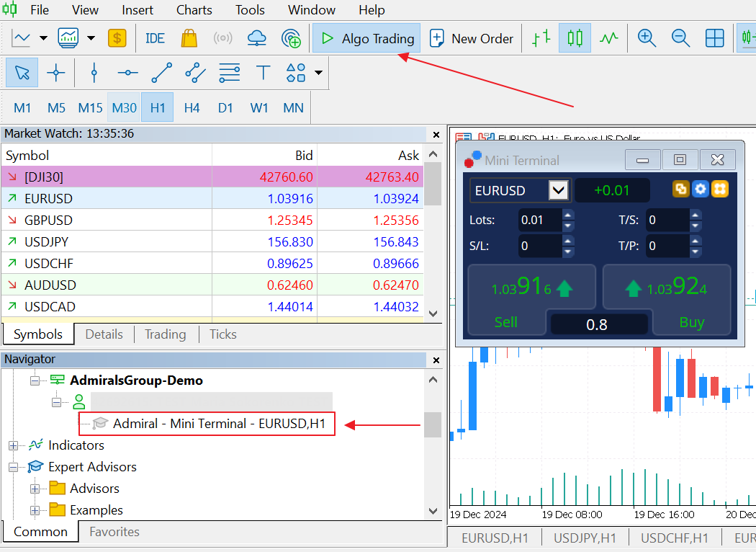
Task: Select the M15 timeframe
Action: click(x=90, y=107)
